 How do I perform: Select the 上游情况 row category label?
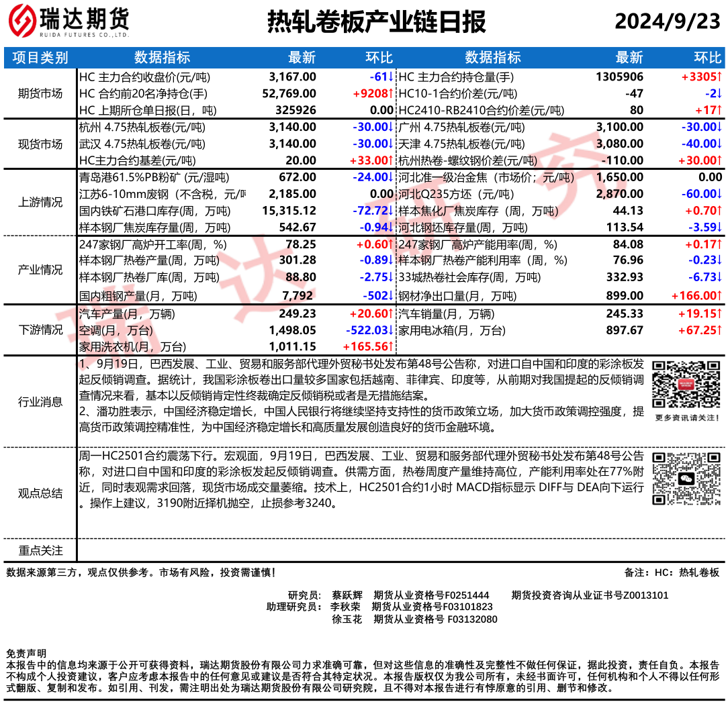click(x=40, y=203)
